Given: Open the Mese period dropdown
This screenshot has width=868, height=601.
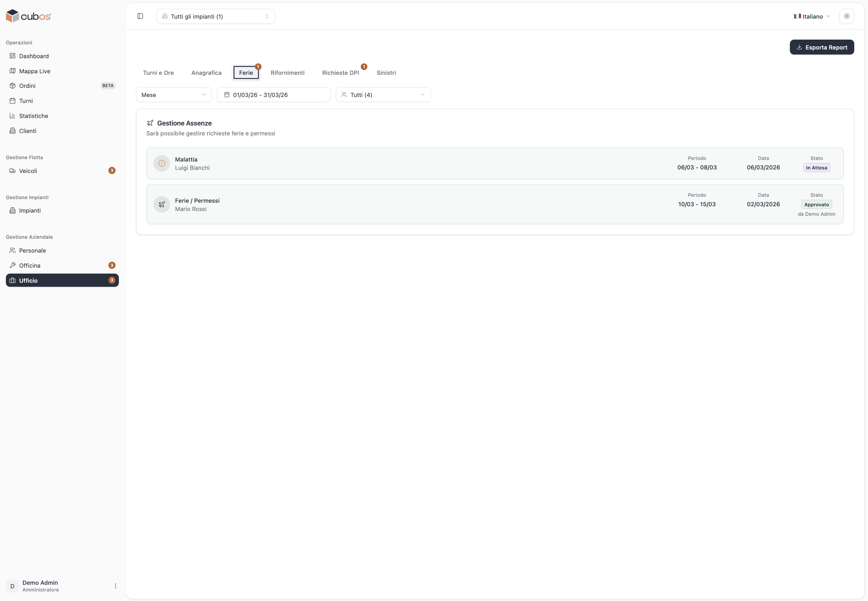Looking at the screenshot, I should point(173,95).
